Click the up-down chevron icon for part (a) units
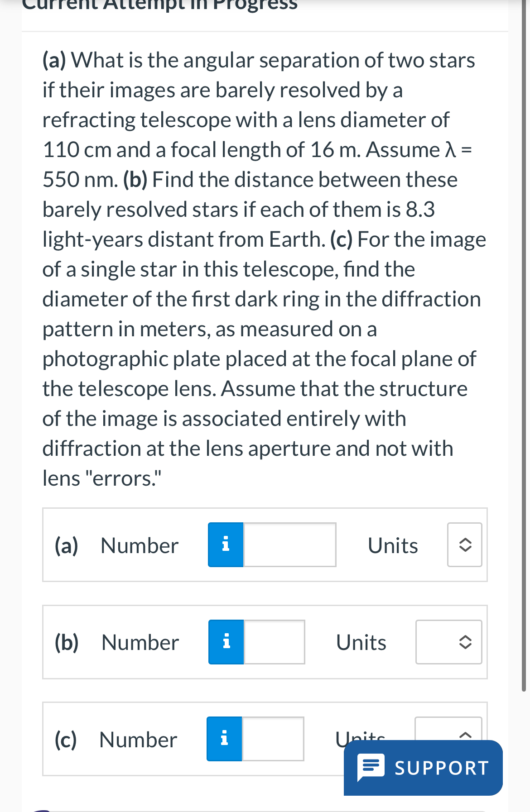Image resolution: width=530 pixels, height=812 pixels. point(464,545)
